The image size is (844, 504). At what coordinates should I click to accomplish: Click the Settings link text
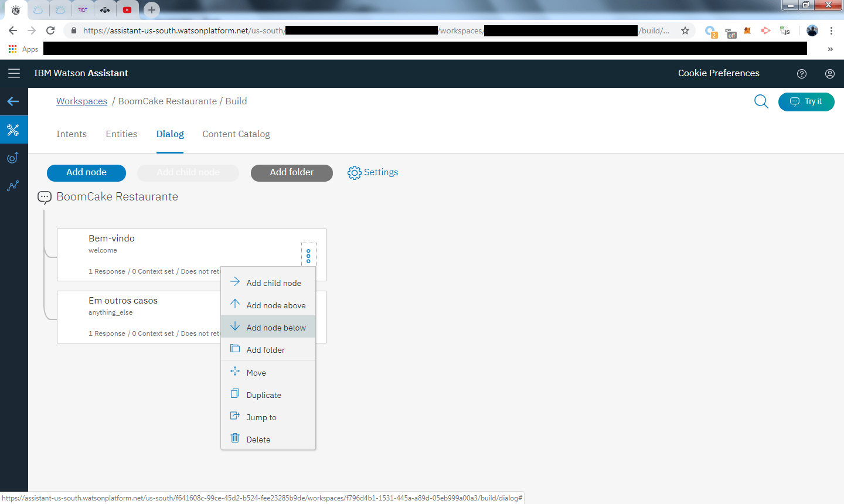[x=381, y=172]
